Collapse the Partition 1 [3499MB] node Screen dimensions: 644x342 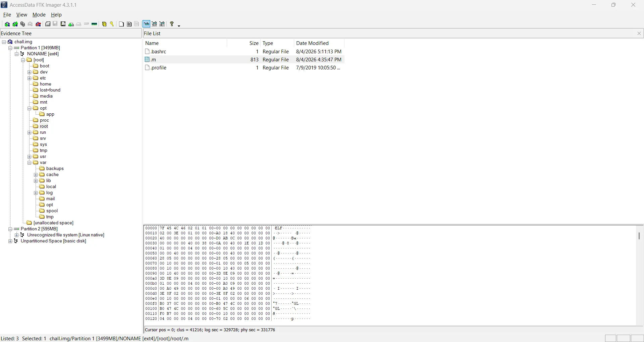[x=10, y=48]
